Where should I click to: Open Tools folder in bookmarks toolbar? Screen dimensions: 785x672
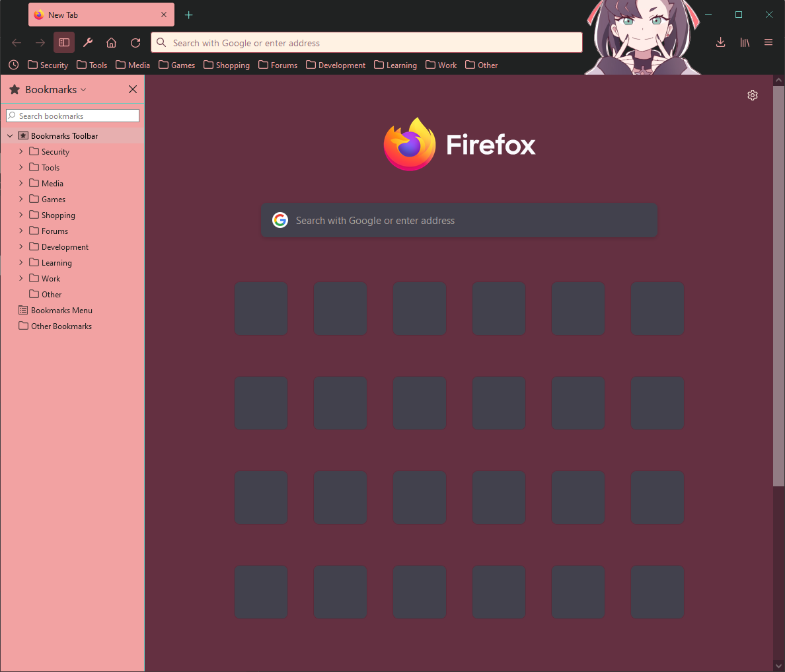[92, 65]
